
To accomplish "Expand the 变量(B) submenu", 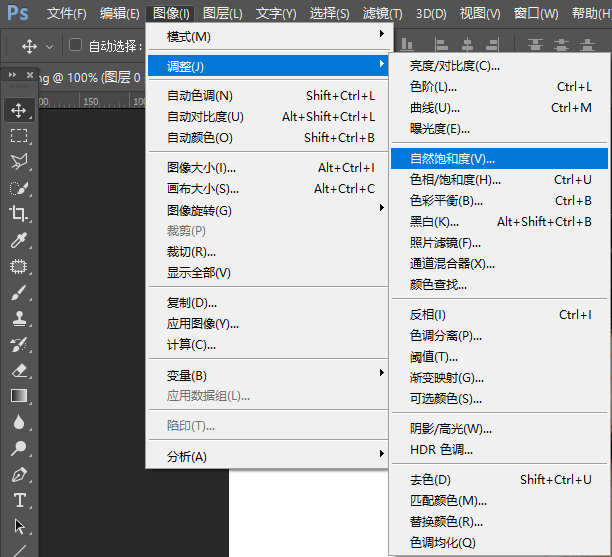I will point(268,375).
